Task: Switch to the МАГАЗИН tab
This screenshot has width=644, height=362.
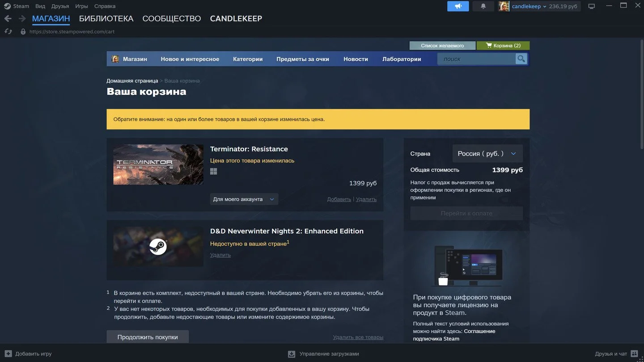Action: [51, 19]
